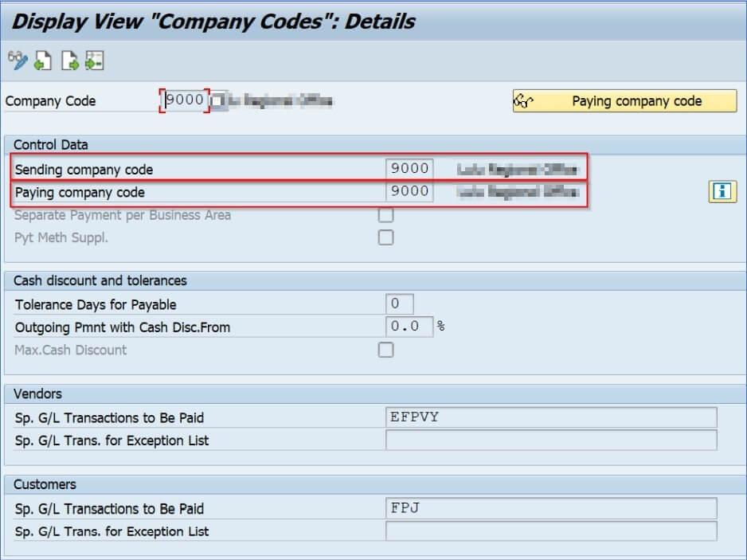Toggle the Pyt Meth Suppl. checkbox
This screenshot has height=560, width=747.
pyautogui.click(x=385, y=237)
